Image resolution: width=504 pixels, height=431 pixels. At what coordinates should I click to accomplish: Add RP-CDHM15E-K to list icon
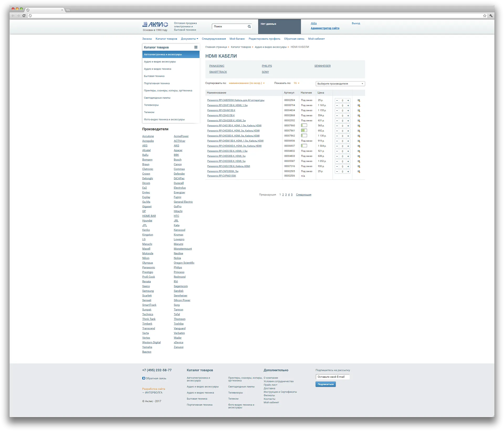coord(359,111)
